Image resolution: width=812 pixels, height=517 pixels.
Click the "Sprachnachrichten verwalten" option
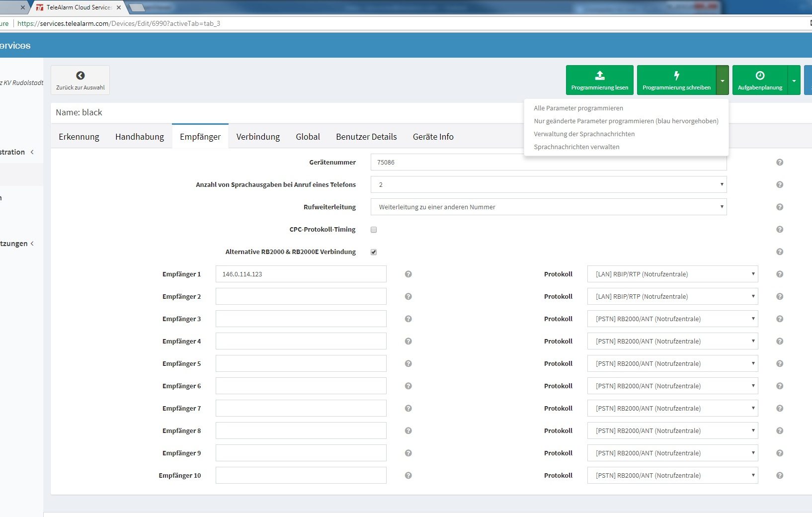[x=576, y=147]
